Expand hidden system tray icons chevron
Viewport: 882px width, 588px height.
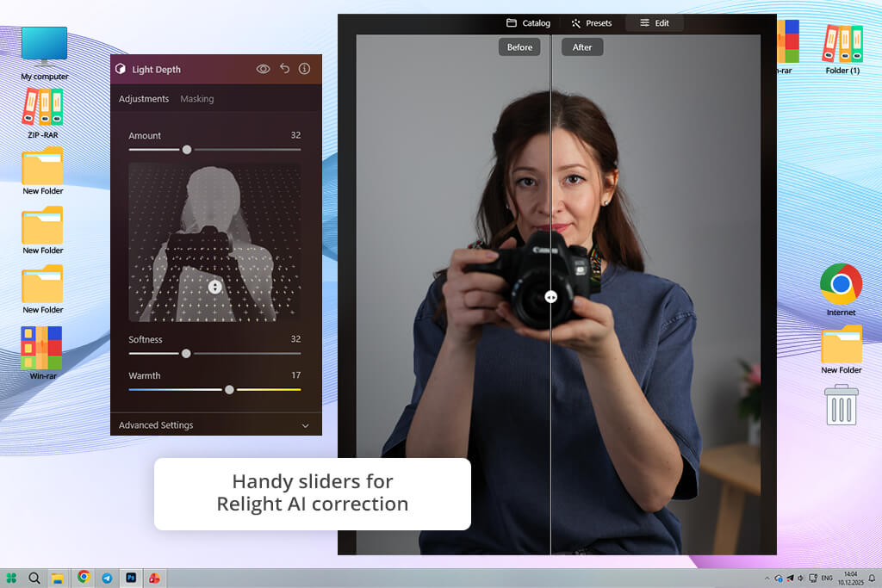click(x=767, y=578)
